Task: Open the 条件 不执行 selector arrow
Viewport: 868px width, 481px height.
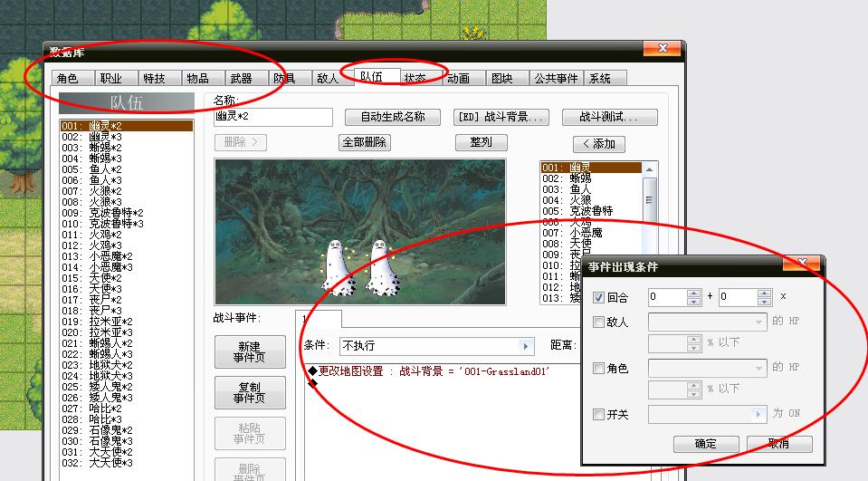Action: [526, 346]
